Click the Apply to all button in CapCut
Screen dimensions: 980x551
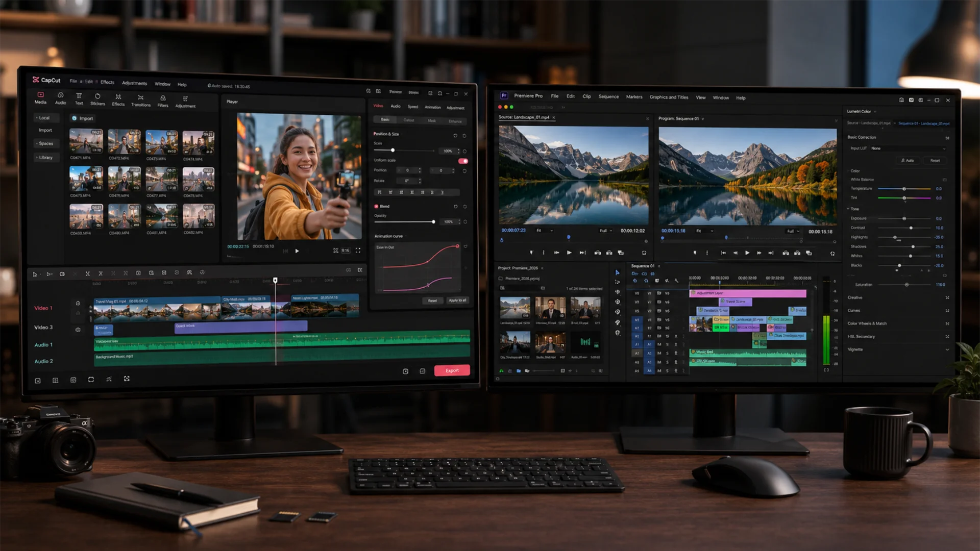coord(457,300)
